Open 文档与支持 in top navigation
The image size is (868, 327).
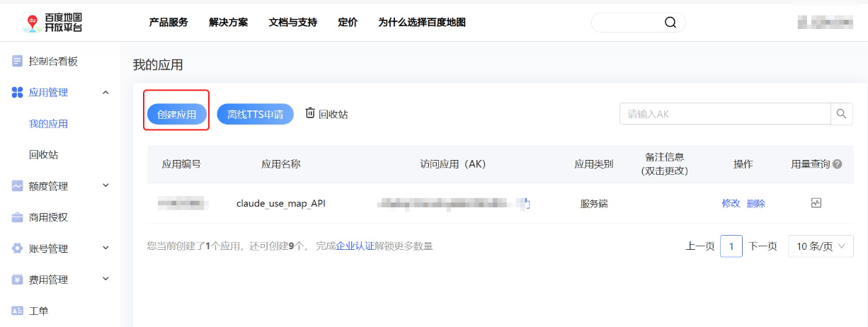(293, 22)
